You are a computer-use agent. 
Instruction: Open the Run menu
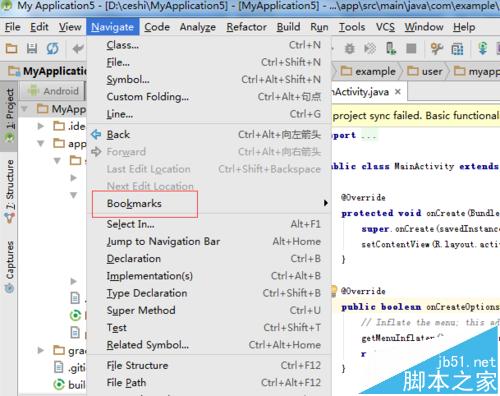(319, 27)
